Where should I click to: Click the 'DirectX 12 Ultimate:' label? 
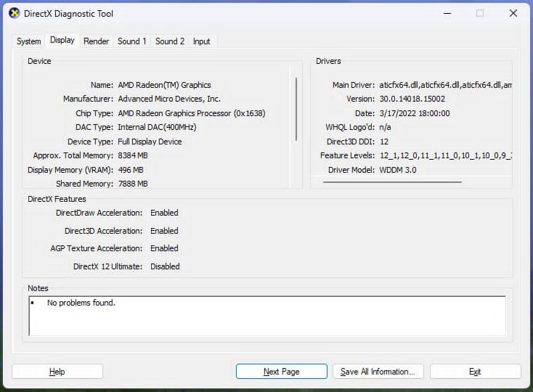click(x=108, y=266)
